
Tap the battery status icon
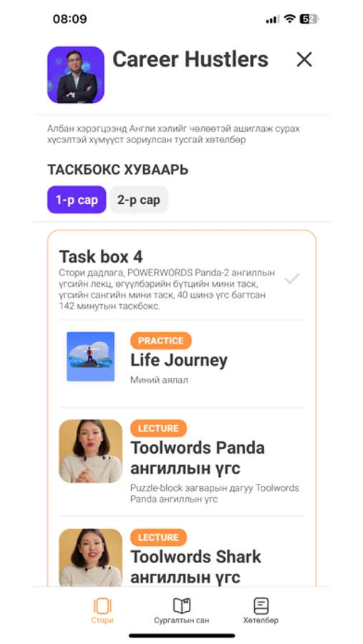[x=309, y=19]
